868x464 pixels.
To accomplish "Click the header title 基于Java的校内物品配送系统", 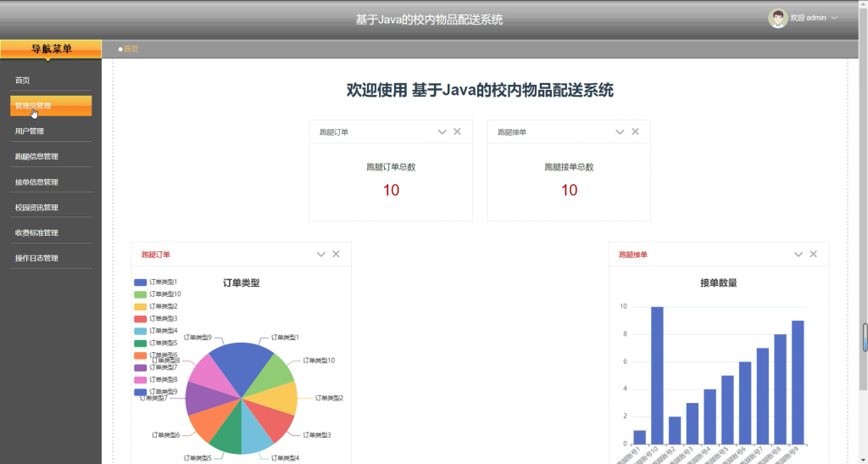I will 429,20.
